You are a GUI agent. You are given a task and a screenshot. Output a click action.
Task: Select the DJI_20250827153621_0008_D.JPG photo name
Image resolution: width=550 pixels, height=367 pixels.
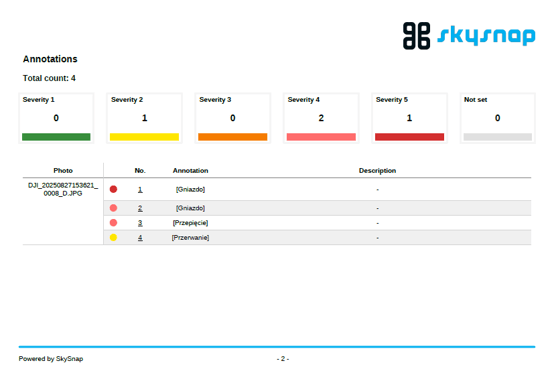63,189
